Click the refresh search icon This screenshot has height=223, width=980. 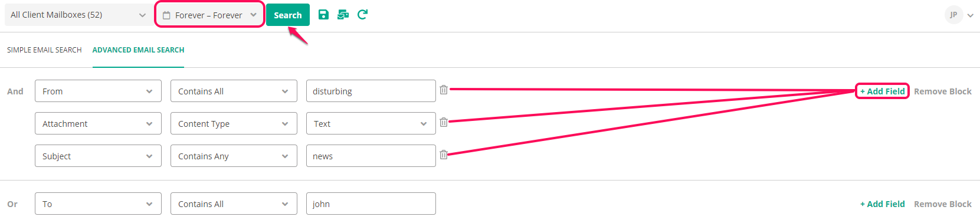(362, 15)
